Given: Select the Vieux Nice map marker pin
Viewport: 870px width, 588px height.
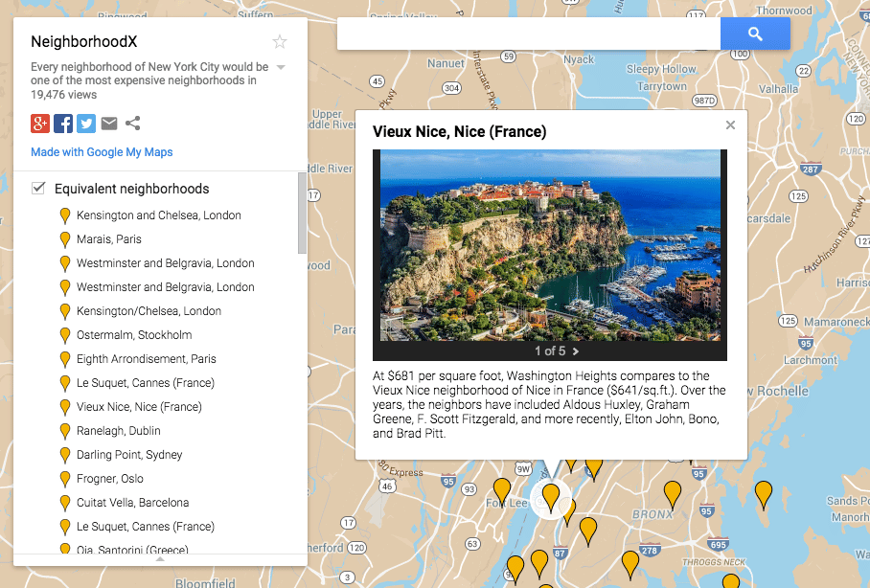Looking at the screenshot, I should [551, 496].
